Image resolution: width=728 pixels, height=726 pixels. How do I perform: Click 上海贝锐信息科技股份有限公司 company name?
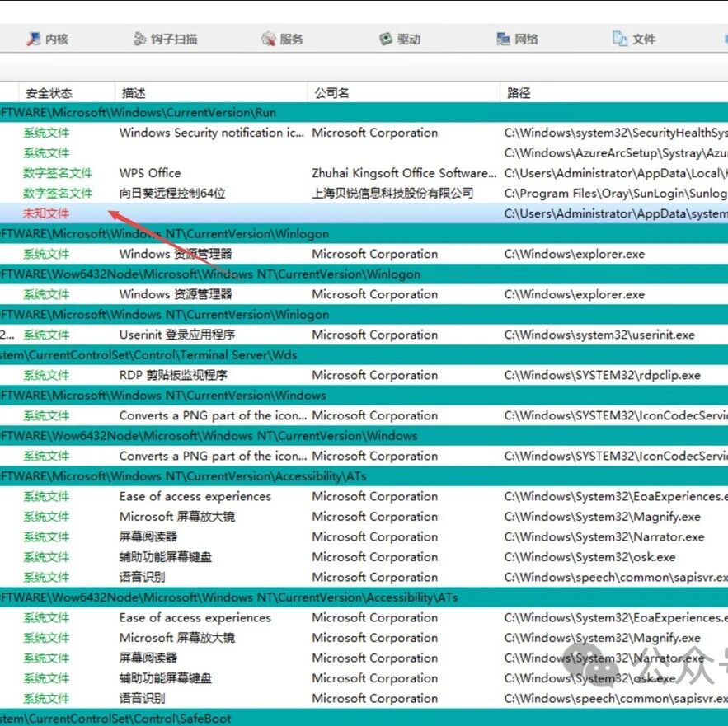pyautogui.click(x=392, y=193)
